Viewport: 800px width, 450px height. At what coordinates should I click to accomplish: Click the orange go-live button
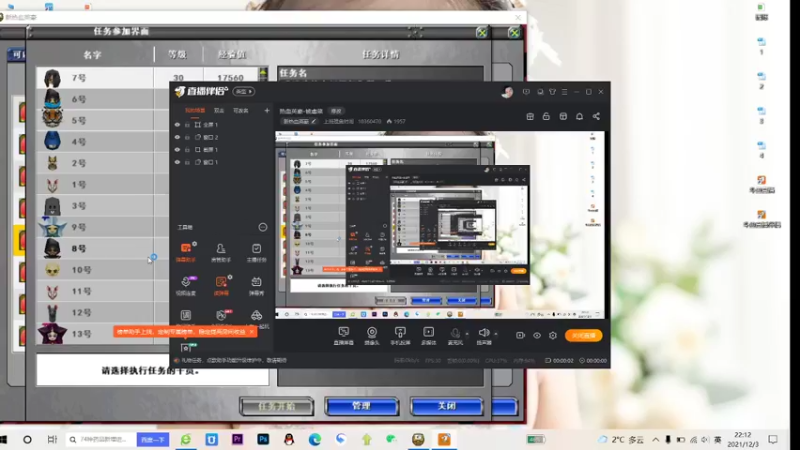(583, 335)
